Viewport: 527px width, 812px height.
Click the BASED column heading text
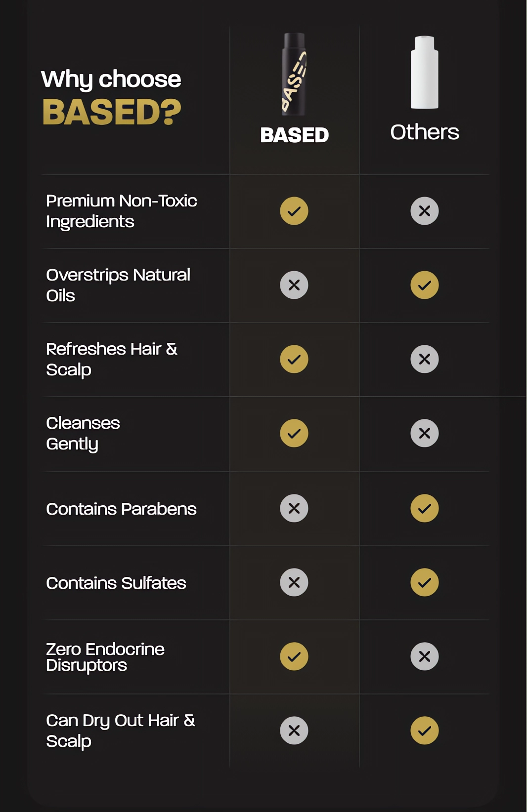(x=295, y=135)
